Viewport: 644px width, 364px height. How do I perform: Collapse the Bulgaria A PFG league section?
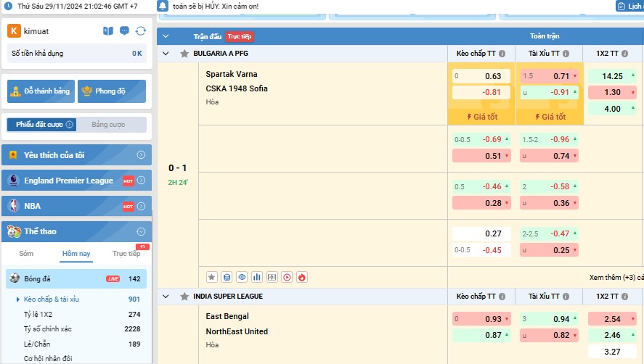(166, 54)
